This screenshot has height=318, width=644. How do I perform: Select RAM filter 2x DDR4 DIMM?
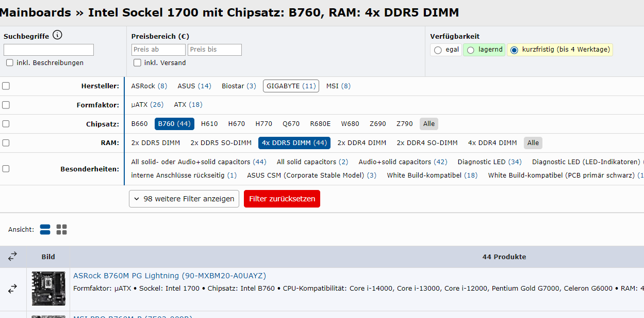click(x=362, y=143)
